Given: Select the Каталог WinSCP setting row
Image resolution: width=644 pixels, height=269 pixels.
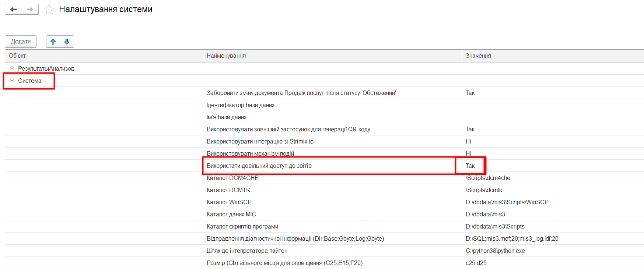Looking at the screenshot, I should (229, 202).
